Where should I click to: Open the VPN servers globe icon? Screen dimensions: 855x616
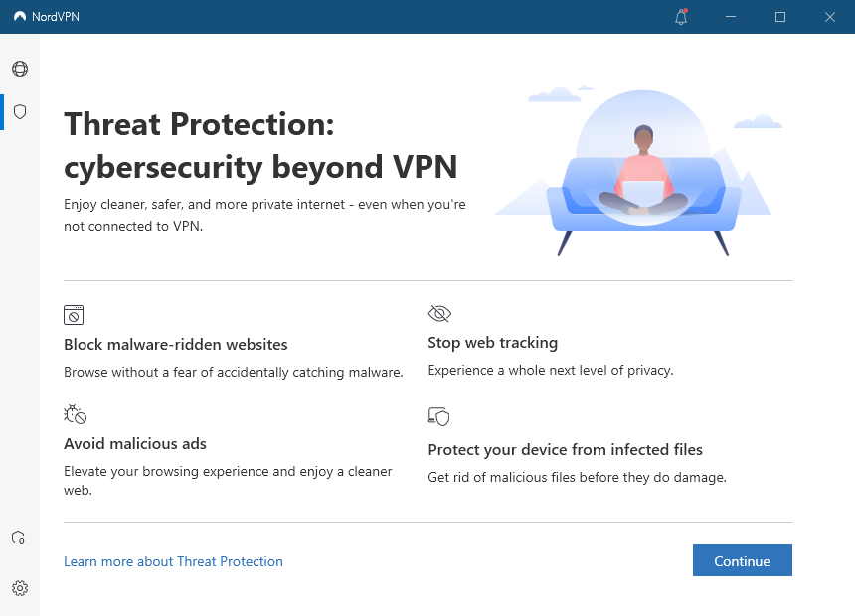coord(19,69)
